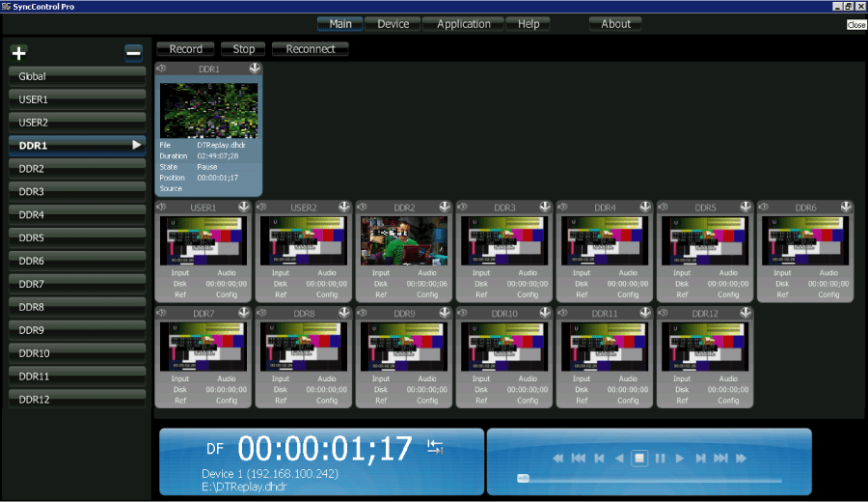Click the speaker icon on DDR9 panel
Image resolution: width=868 pixels, height=502 pixels.
pyautogui.click(x=362, y=313)
